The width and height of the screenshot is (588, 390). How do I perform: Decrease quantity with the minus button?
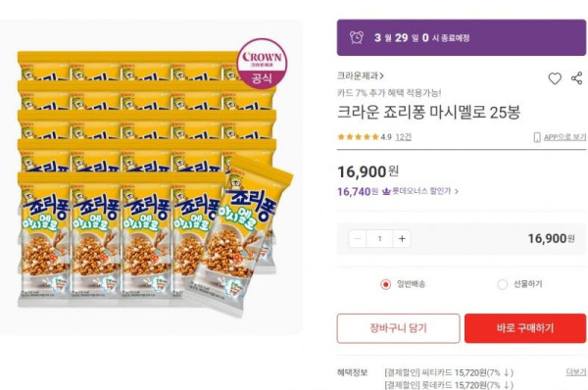358,238
